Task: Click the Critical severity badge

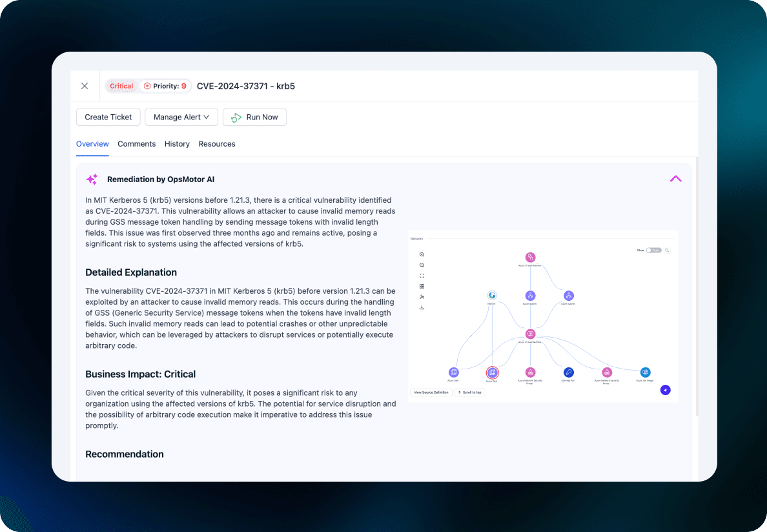Action: point(121,86)
